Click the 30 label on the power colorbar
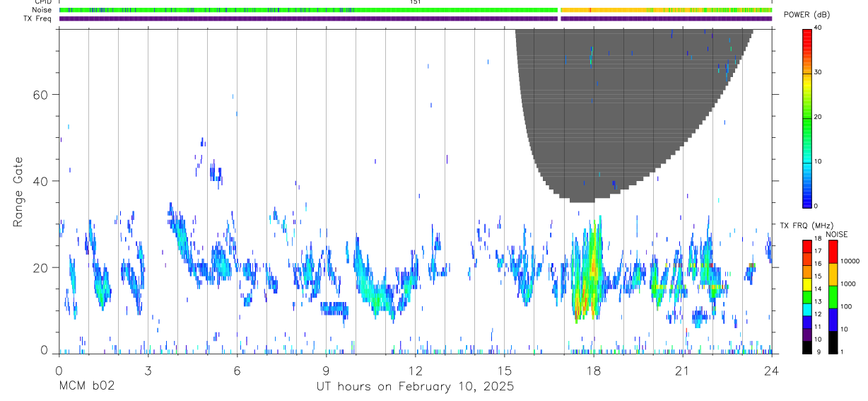This screenshot has width=868, height=401. point(818,72)
